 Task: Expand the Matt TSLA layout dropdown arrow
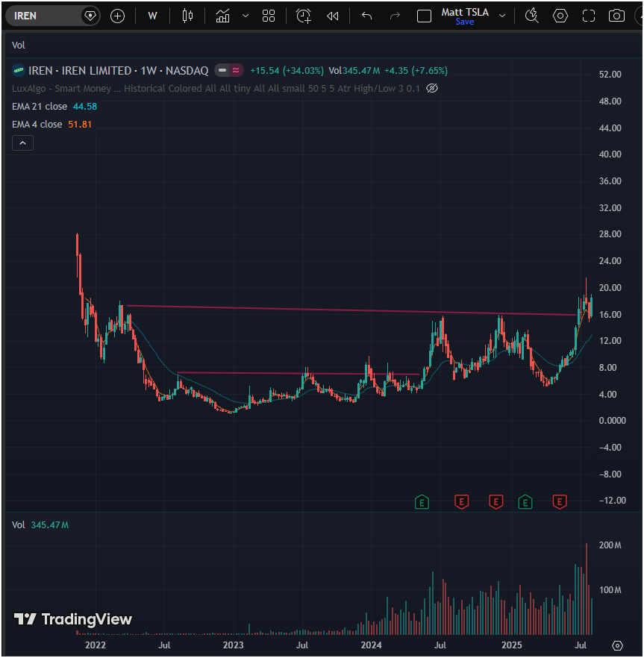502,16
